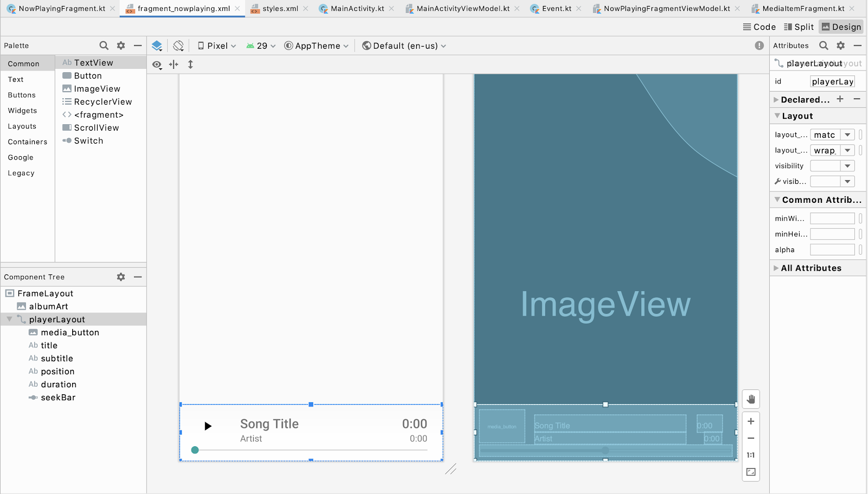Switch to Split view mode
Image resolution: width=868 pixels, height=494 pixels.
[x=799, y=27]
